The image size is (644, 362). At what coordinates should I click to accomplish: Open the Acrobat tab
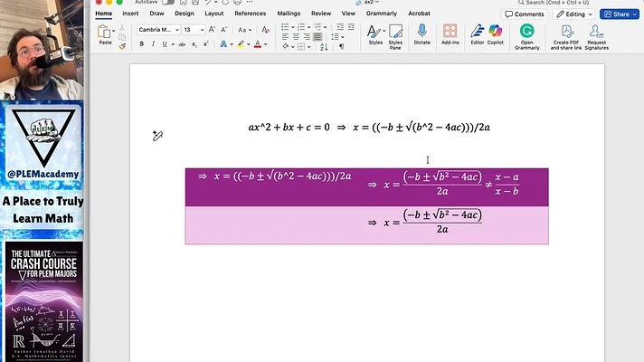(419, 14)
